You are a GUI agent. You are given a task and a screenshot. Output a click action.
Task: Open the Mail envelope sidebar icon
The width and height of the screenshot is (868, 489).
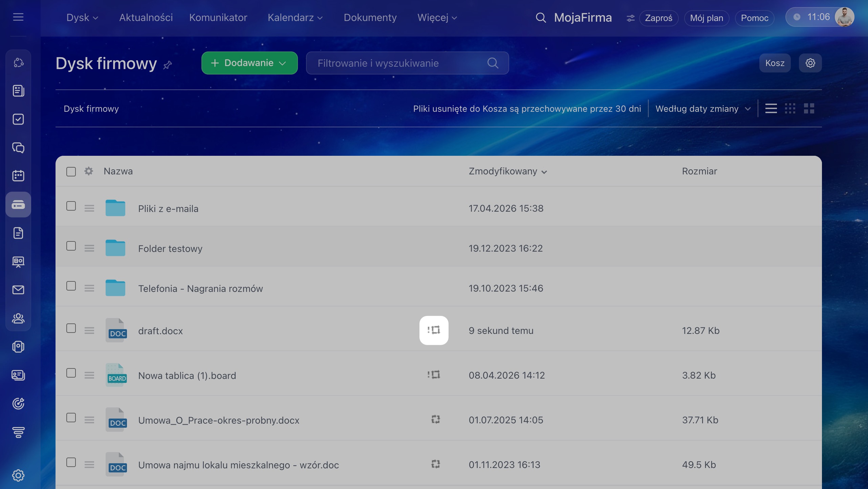[18, 290]
